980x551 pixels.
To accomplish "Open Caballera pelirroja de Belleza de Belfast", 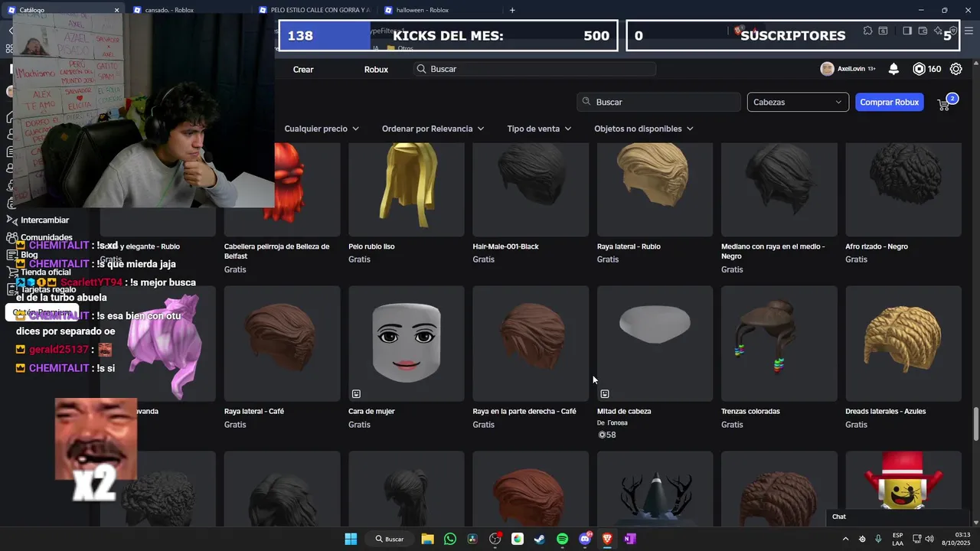I will 276,252.
